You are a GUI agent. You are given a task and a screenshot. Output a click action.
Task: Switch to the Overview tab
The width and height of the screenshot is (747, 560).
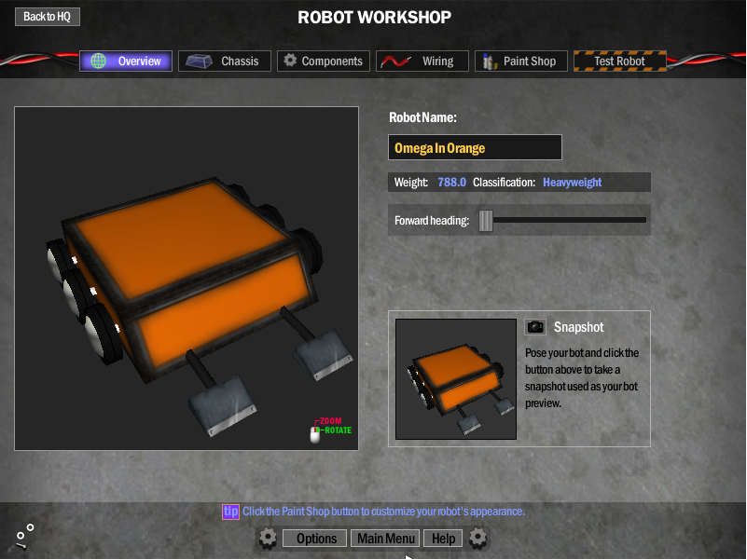pyautogui.click(x=126, y=61)
